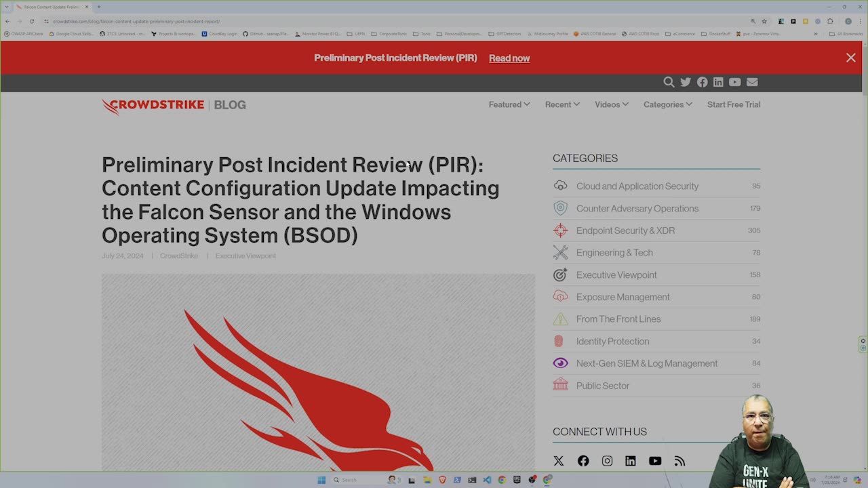The width and height of the screenshot is (868, 488).
Task: Click the Endpoint Security & XDR crosshair icon
Action: pyautogui.click(x=560, y=230)
